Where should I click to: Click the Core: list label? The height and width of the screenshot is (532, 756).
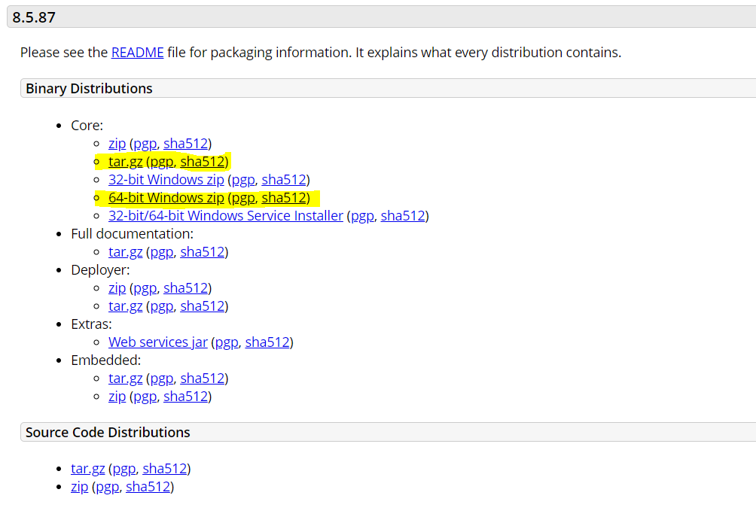87,126
